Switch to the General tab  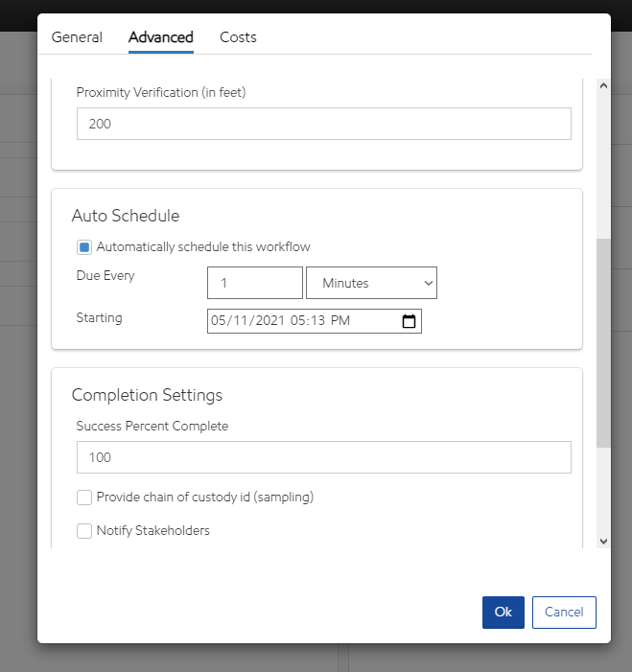click(x=77, y=37)
